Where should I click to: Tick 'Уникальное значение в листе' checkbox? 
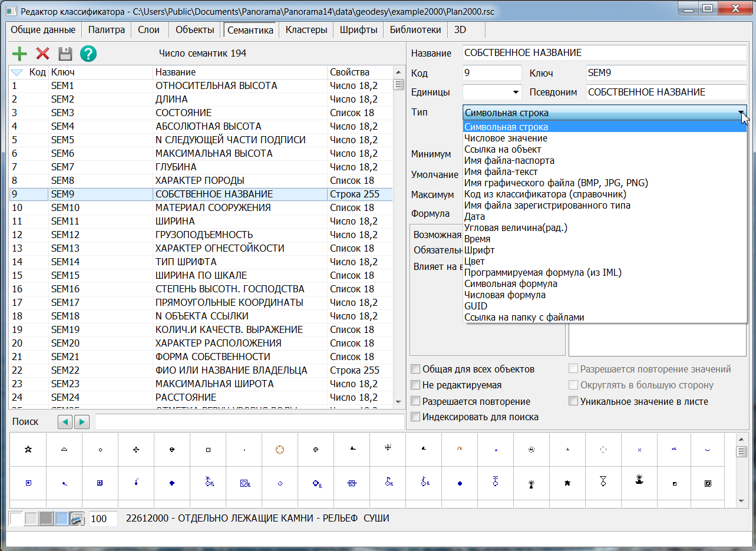pos(574,401)
